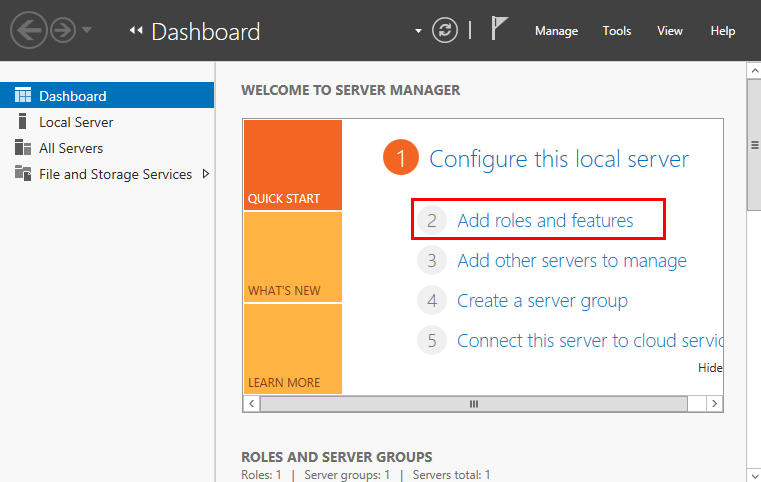The width and height of the screenshot is (761, 482).
Task: Expand the File and Storage Services arrow
Action: click(x=206, y=174)
